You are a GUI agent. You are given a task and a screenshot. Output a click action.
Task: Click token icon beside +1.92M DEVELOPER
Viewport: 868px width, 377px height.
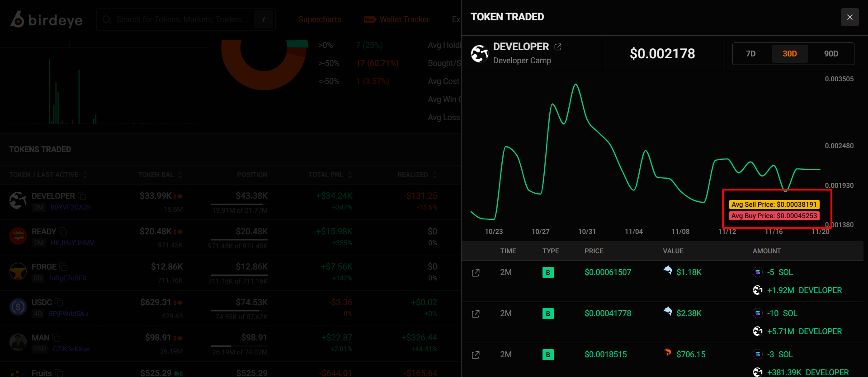[758, 290]
